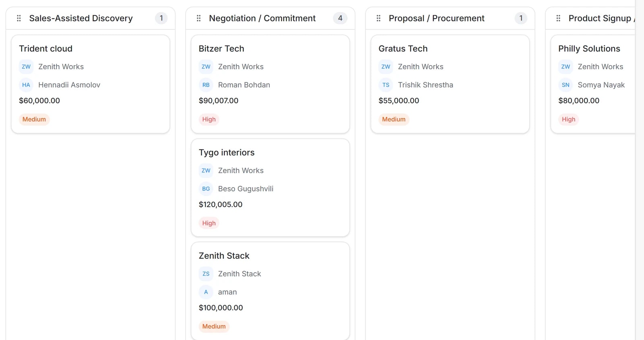The height and width of the screenshot is (340, 644).
Task: Grab the drag handle for Negotiation / Commitment column
Action: click(199, 18)
